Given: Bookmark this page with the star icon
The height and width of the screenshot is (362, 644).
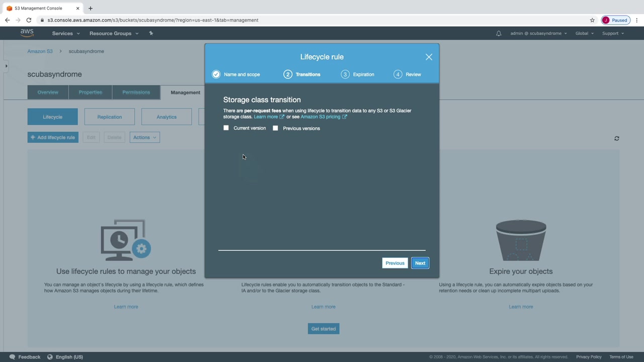Looking at the screenshot, I should [x=592, y=20].
